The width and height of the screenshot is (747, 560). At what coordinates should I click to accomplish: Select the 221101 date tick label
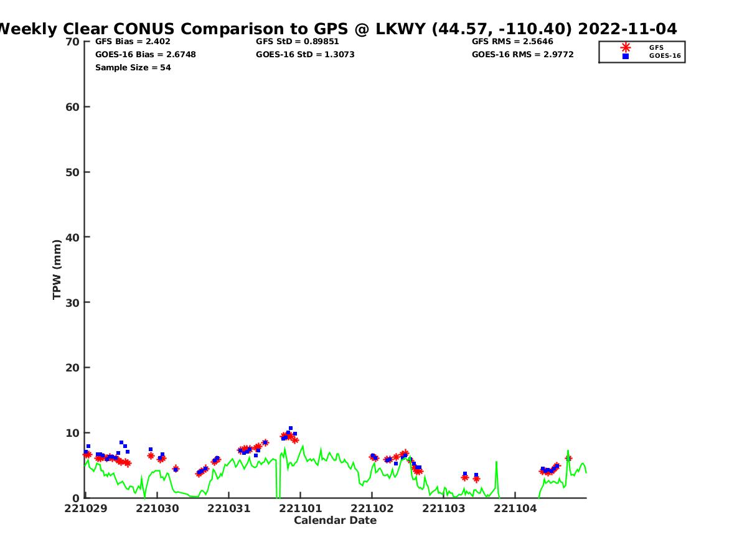point(301,508)
